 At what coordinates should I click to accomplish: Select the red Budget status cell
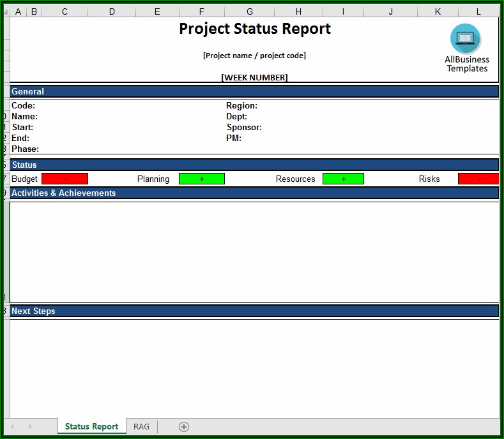65,179
